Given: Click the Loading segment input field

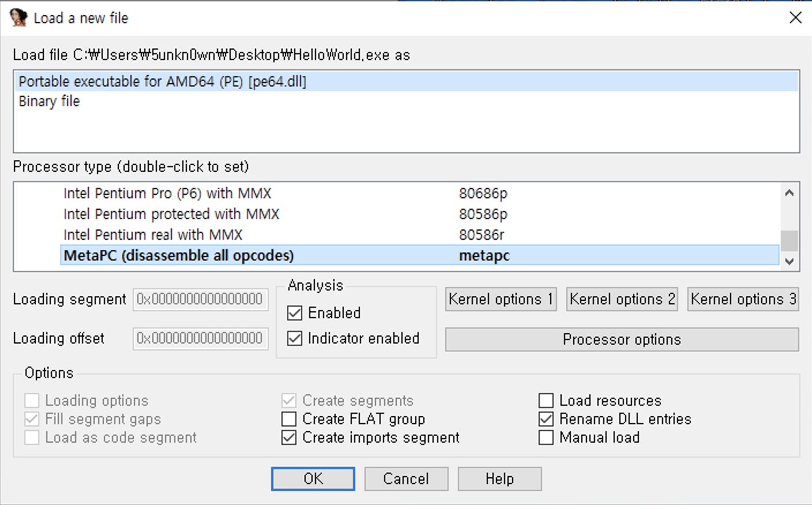Looking at the screenshot, I should (201, 300).
